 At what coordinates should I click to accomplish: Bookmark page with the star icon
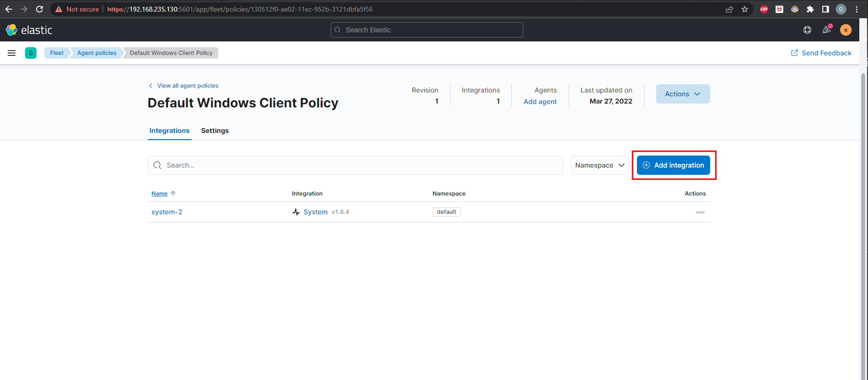(x=745, y=9)
